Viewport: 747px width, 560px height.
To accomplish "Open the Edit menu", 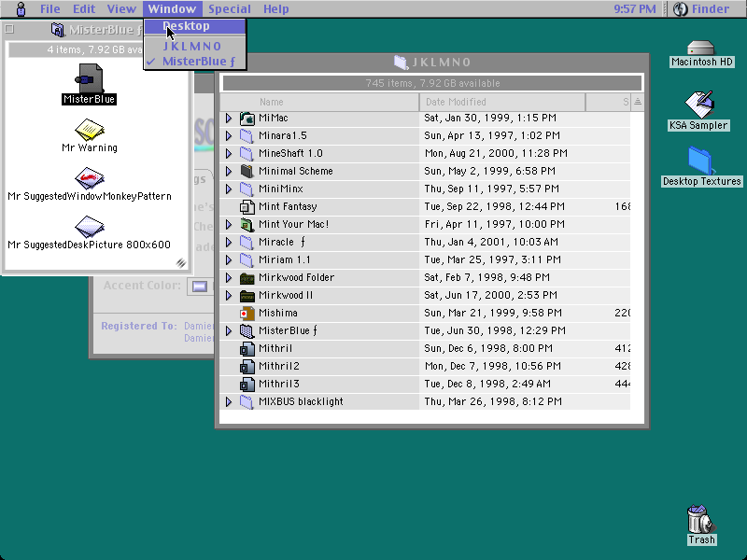I will (84, 8).
